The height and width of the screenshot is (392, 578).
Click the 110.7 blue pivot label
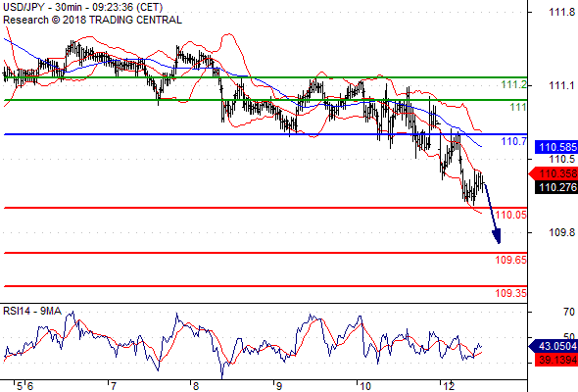click(514, 141)
